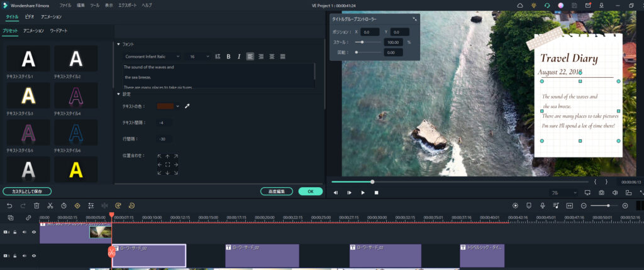Zoom out timeline with minus button
644x270 pixels.
click(x=583, y=205)
